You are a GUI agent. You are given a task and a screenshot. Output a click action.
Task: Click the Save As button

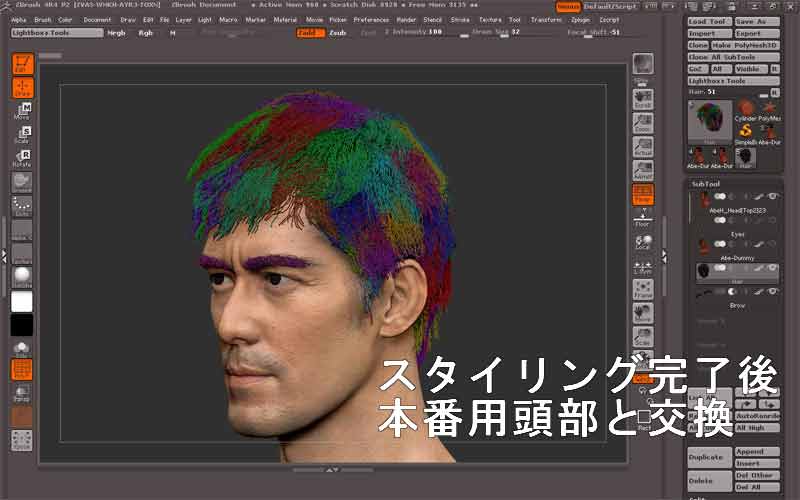[757, 21]
